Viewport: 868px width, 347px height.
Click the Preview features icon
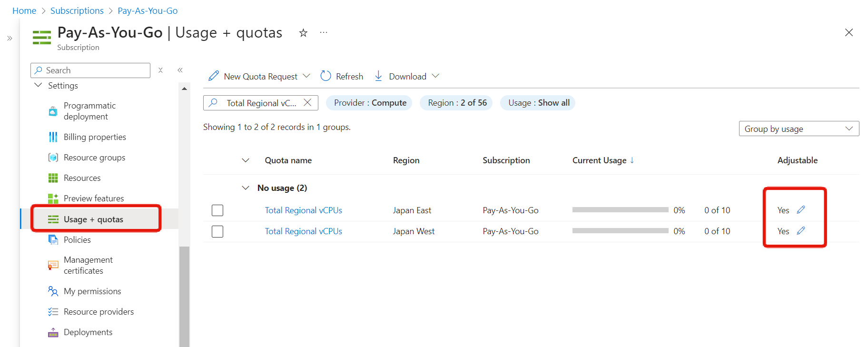click(53, 198)
